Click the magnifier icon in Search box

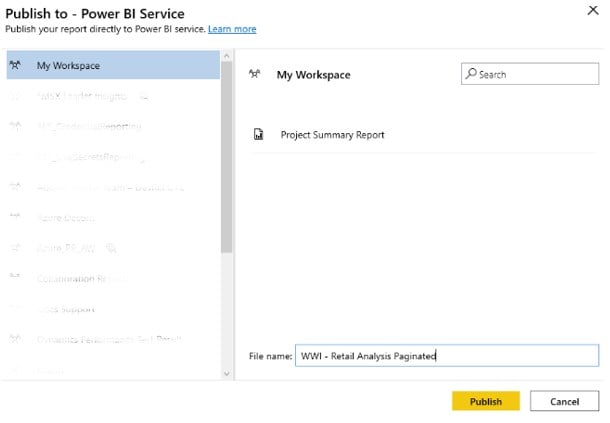[471, 73]
